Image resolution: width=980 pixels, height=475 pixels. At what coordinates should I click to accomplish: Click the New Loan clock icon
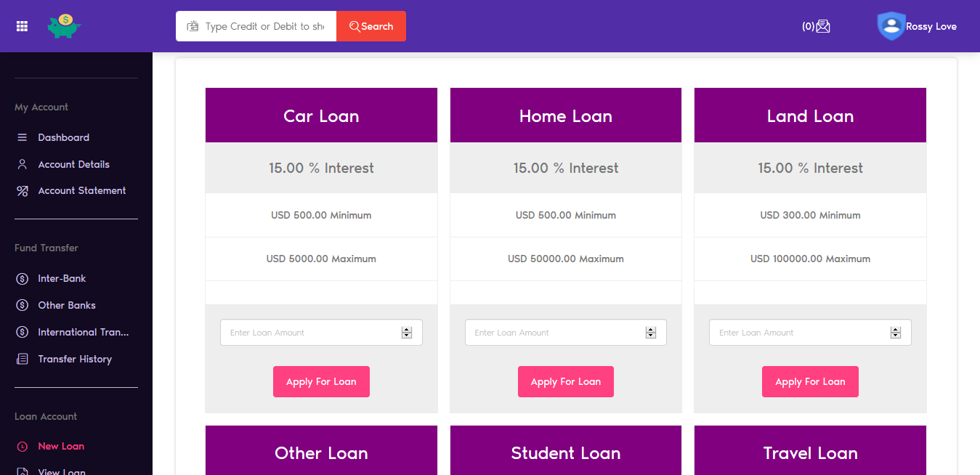[23, 447]
